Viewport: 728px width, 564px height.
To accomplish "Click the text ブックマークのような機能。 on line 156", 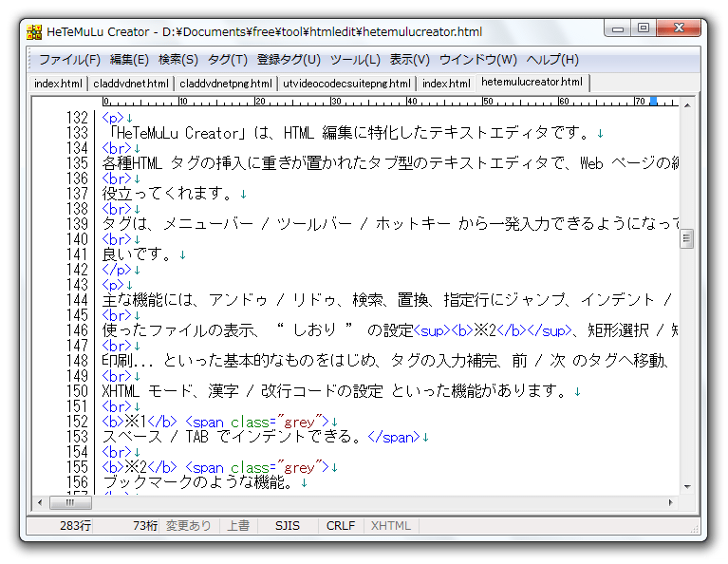I will tap(197, 482).
